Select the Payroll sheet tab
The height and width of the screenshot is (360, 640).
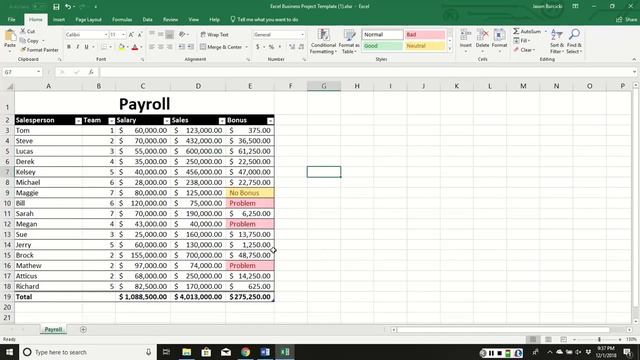(53, 329)
